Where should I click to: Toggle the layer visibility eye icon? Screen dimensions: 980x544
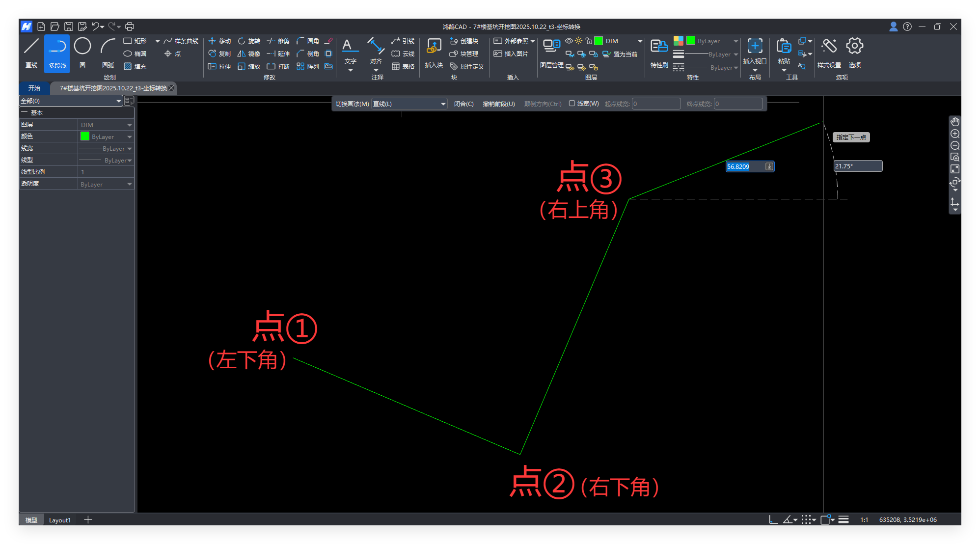(x=569, y=41)
